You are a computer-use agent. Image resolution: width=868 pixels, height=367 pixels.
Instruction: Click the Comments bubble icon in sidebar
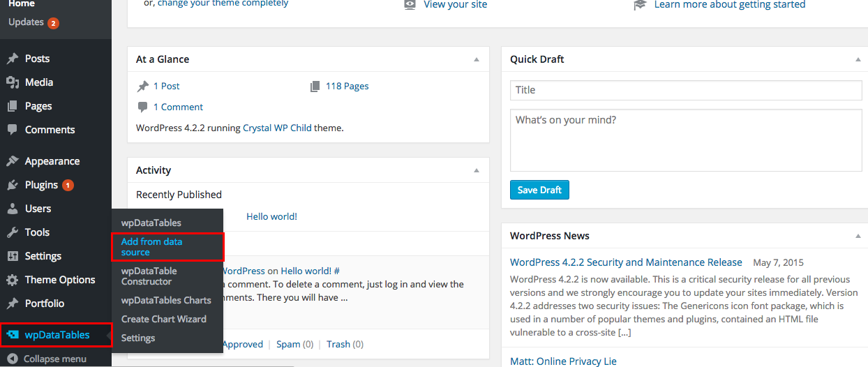tap(13, 130)
